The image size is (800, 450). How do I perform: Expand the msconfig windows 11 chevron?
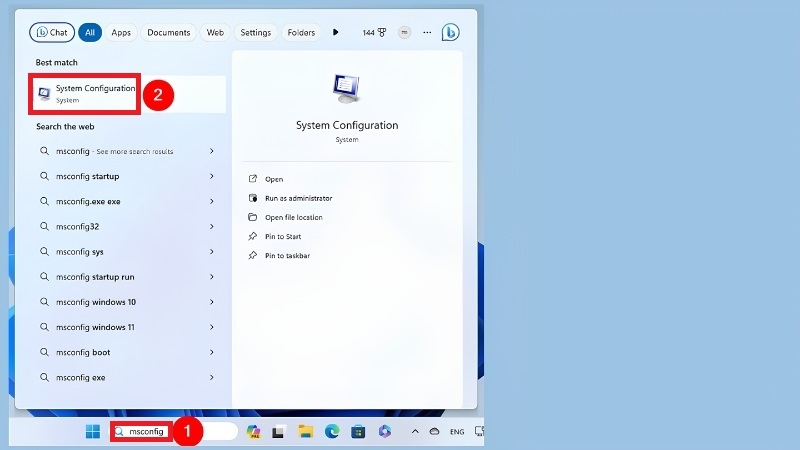point(211,327)
